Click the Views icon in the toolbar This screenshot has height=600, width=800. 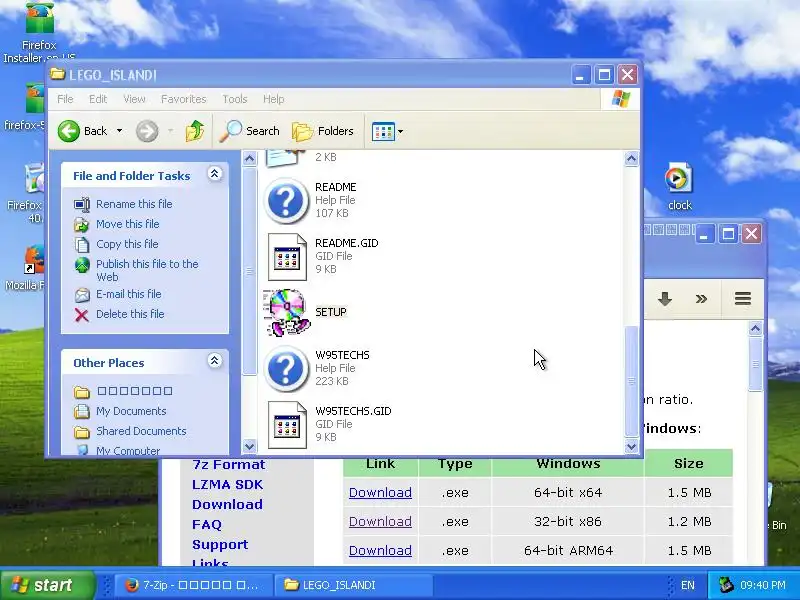tap(383, 131)
